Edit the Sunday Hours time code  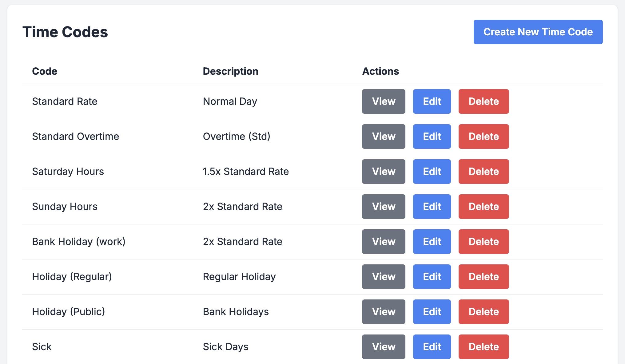[432, 207]
